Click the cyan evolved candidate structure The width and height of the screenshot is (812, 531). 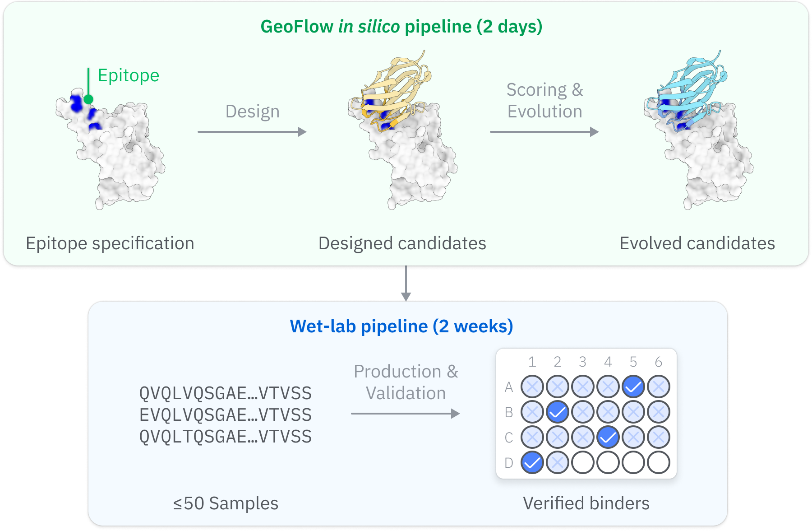[x=690, y=86]
